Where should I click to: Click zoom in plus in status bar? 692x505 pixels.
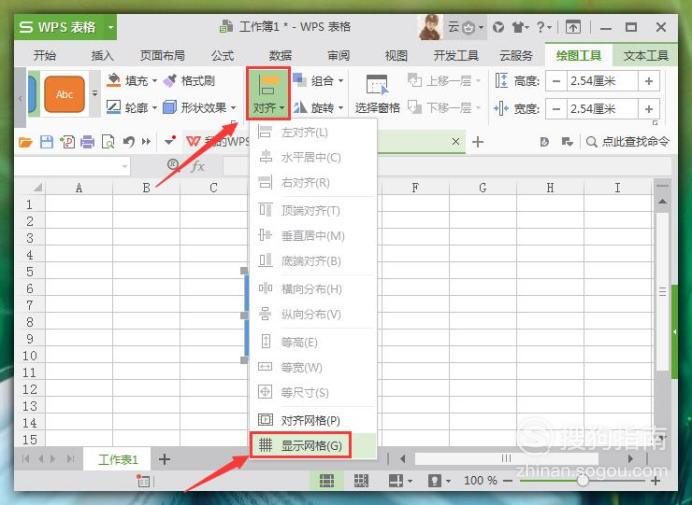(656, 481)
